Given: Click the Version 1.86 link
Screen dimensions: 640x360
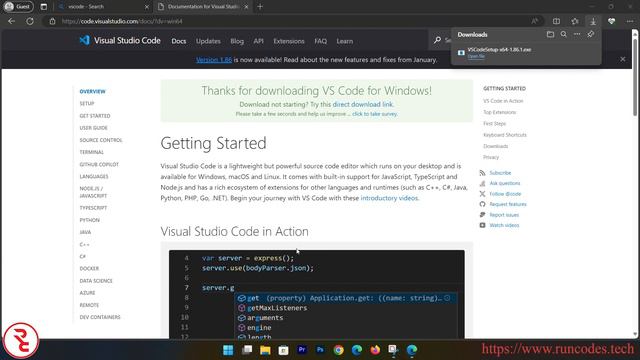Looking at the screenshot, I should (214, 60).
